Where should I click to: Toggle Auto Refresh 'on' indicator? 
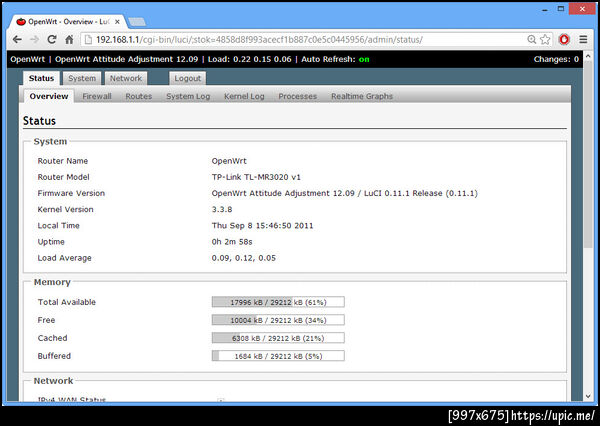(364, 59)
